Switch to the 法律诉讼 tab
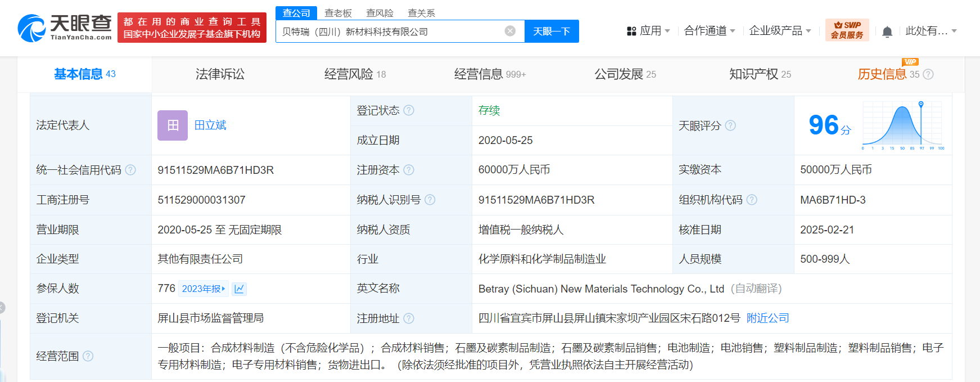The image size is (980, 382). 220,74
